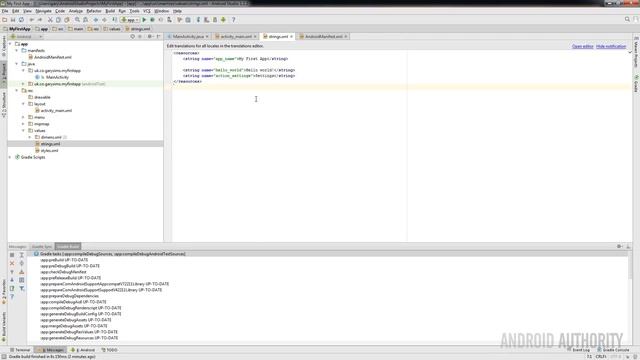
Task: Click the status bar tool windows toggle icon
Action: point(4,356)
